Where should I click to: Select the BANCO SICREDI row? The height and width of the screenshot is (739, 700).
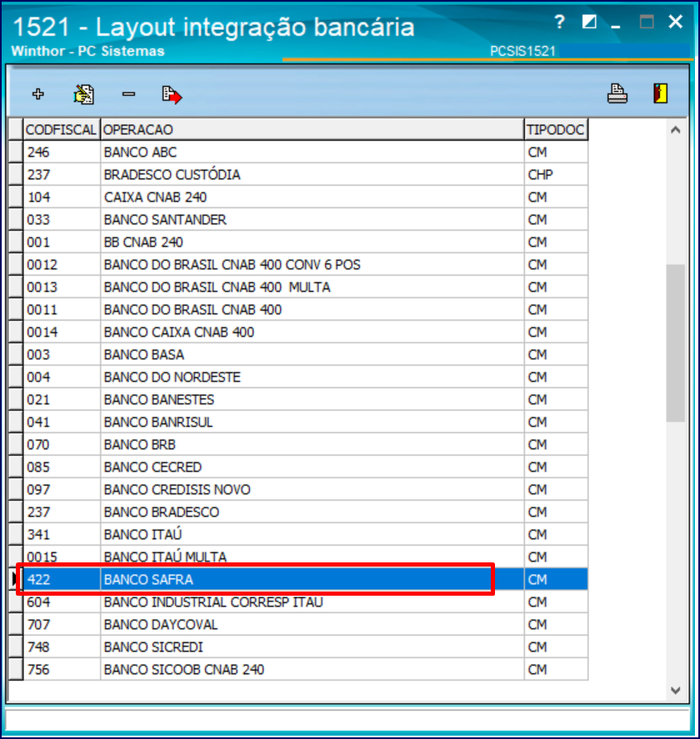pyautogui.click(x=306, y=647)
